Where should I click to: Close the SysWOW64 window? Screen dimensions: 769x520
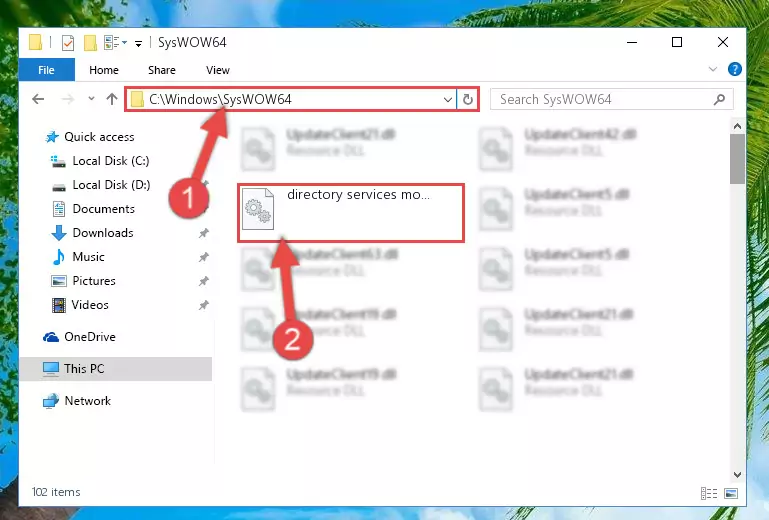(722, 43)
